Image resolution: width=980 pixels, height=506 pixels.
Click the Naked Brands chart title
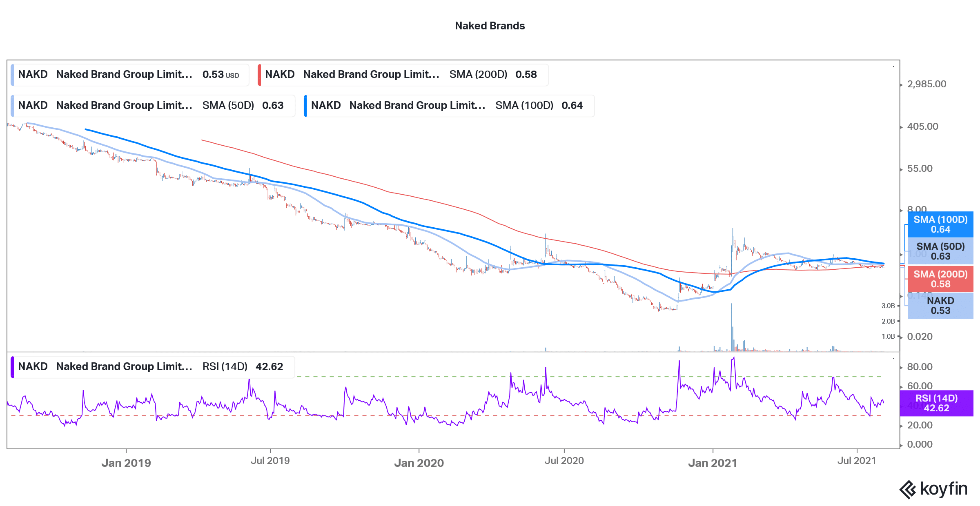click(x=490, y=26)
